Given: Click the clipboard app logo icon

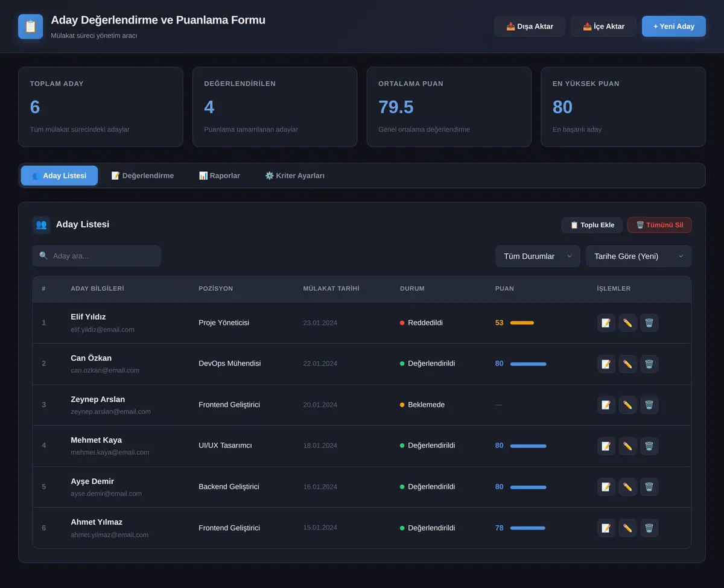Looking at the screenshot, I should 31,27.
